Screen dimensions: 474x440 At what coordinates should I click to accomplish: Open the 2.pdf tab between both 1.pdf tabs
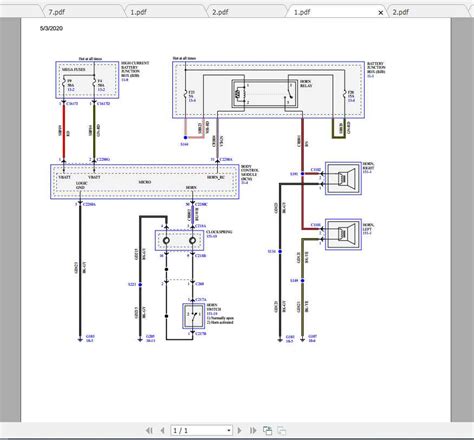tap(220, 12)
